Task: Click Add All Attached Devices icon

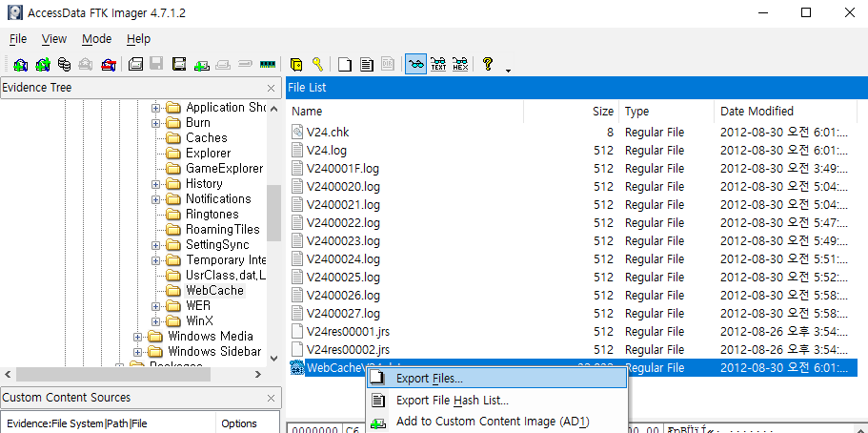Action: pyautogui.click(x=43, y=64)
